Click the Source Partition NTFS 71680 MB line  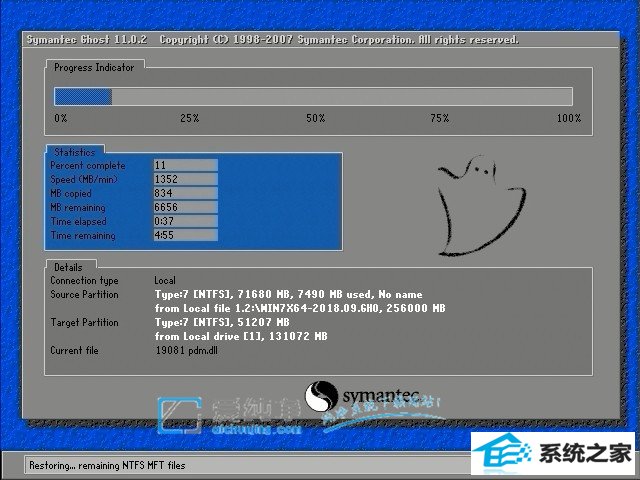289,294
